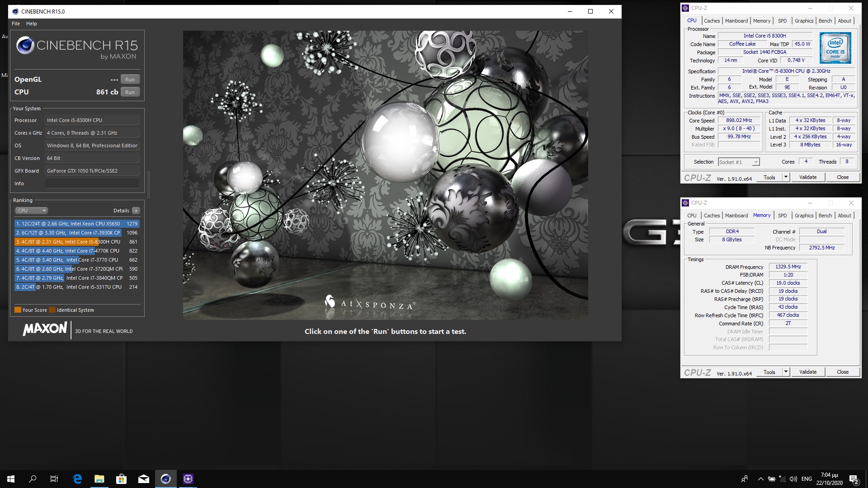
Task: Open the Windows Start menu
Action: [x=11, y=479]
